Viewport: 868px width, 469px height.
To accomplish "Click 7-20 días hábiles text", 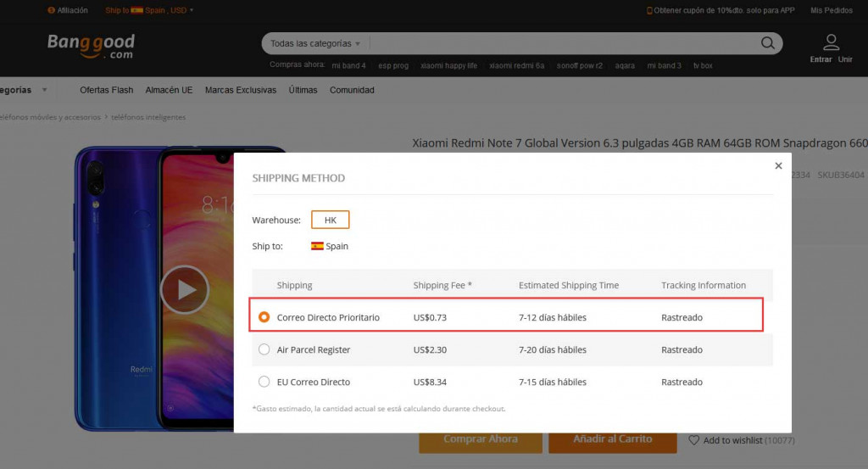I will 553,349.
